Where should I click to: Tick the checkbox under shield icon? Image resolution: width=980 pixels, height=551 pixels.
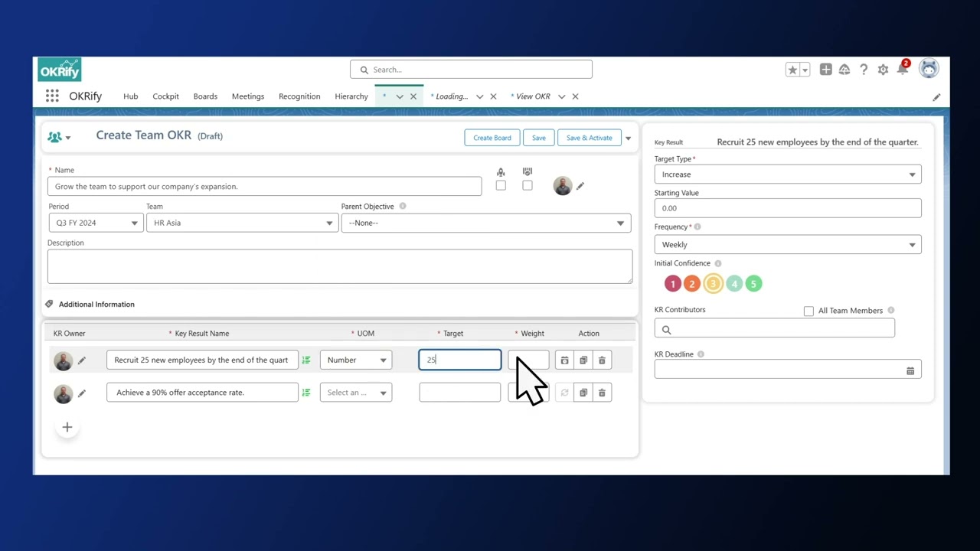coord(528,185)
